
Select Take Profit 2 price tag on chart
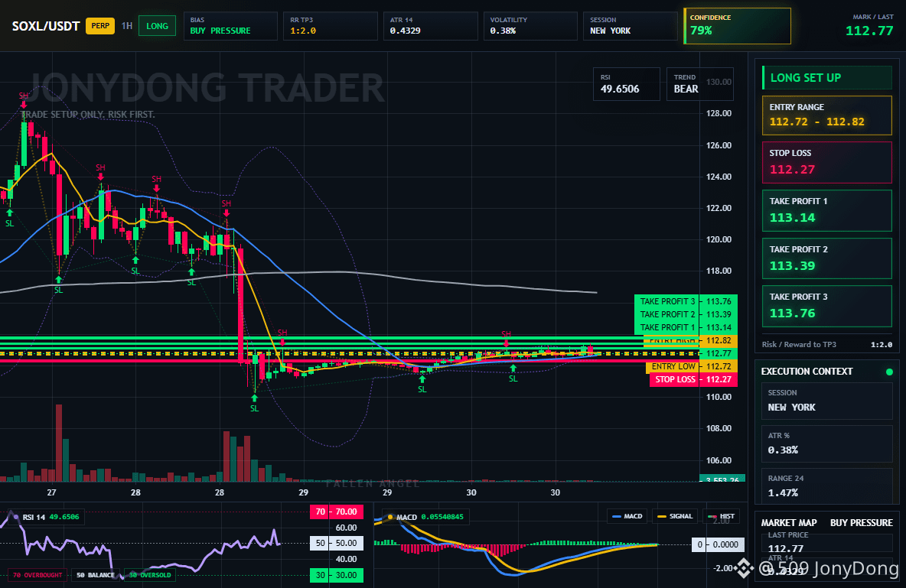pyautogui.click(x=686, y=314)
